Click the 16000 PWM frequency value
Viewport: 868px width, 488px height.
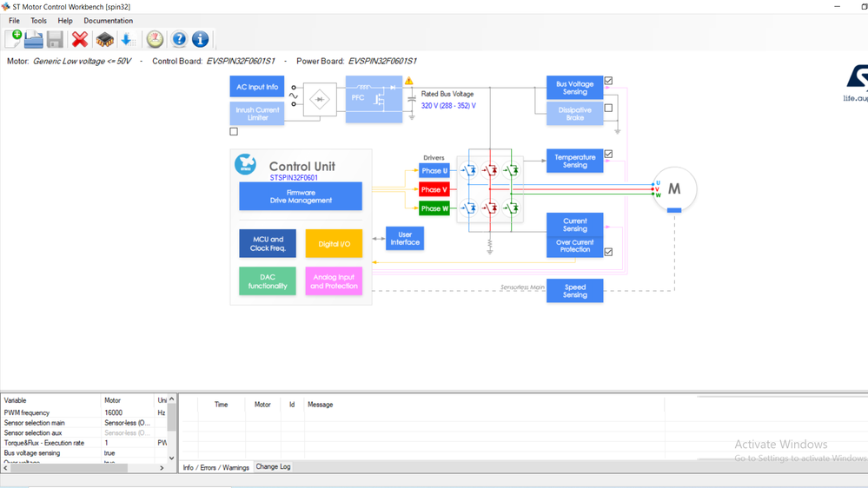tap(114, 412)
